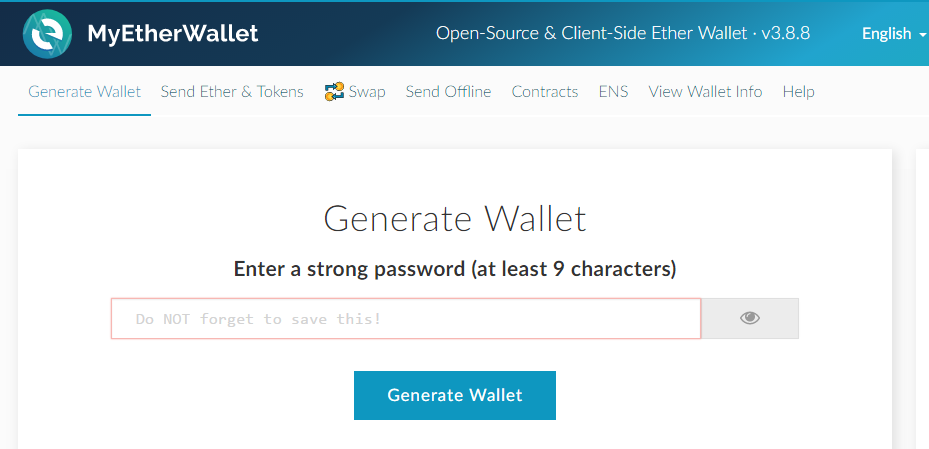Viewport: 929px width, 449px height.
Task: Focus the password input field
Action: [x=405, y=319]
